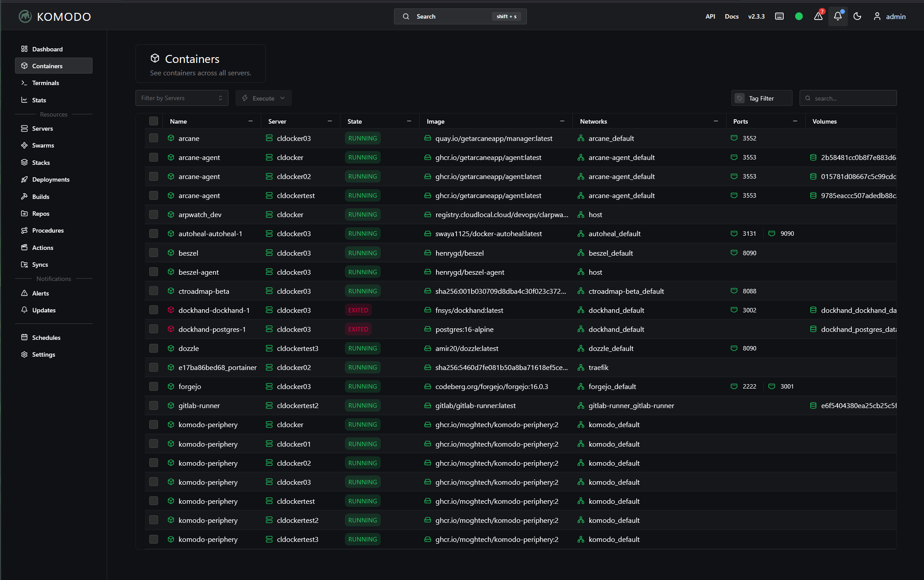This screenshot has height=580, width=924.
Task: Check the box for dockhand-dockhand-1 row
Action: tap(154, 310)
